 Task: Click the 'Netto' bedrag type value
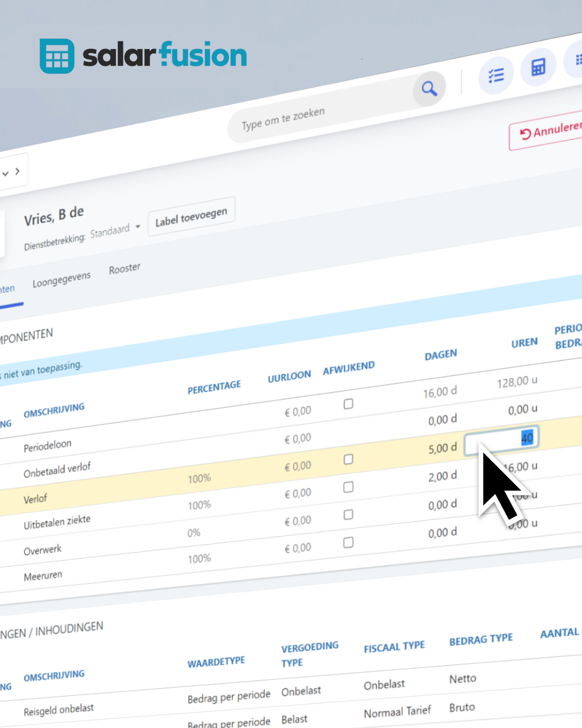tap(463, 679)
